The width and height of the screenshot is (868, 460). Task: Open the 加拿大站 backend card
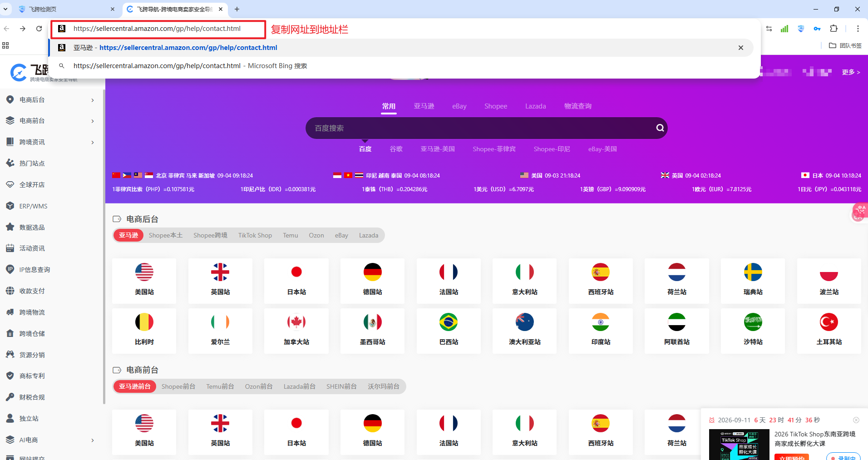tap(296, 331)
